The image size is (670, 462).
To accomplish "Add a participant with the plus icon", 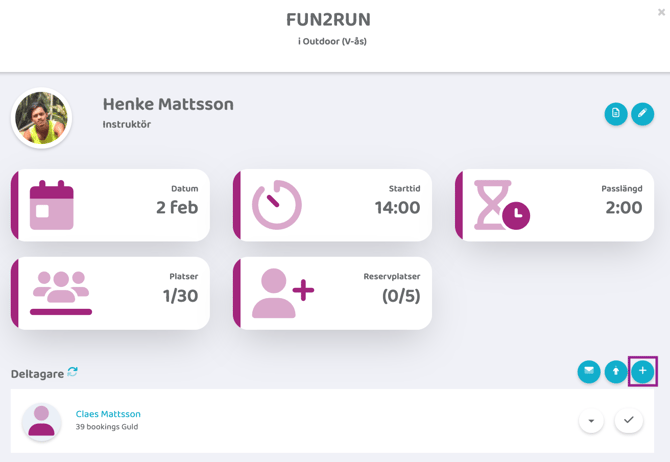I will click(642, 371).
